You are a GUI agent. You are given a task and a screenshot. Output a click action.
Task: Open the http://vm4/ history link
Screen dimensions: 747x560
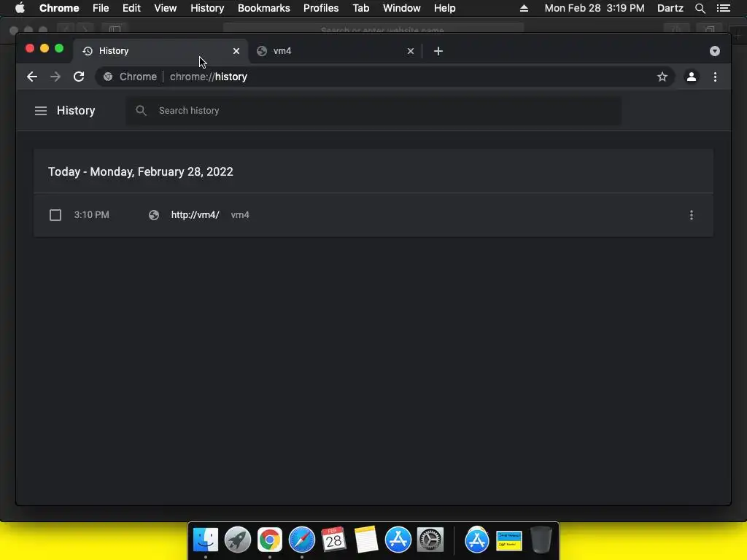(x=196, y=215)
